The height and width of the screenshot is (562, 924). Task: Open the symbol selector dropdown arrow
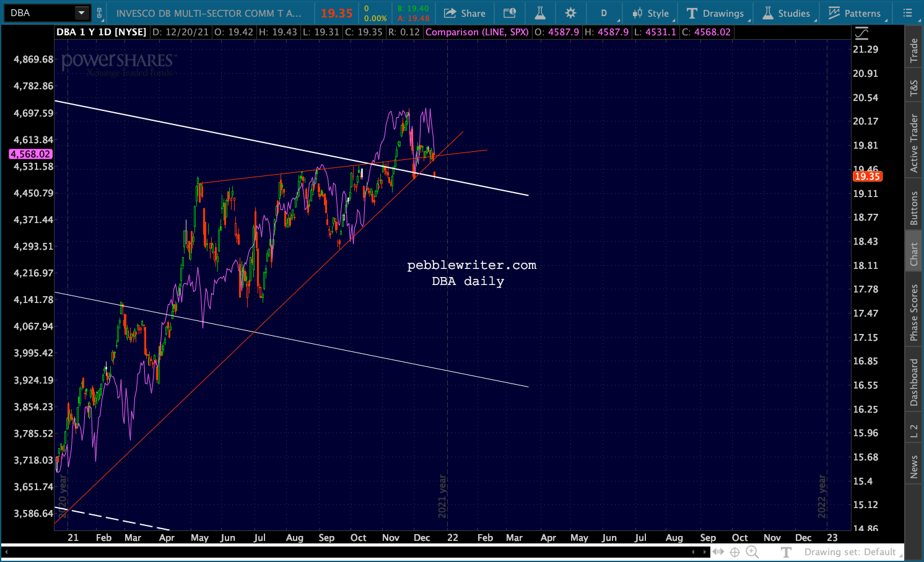82,13
